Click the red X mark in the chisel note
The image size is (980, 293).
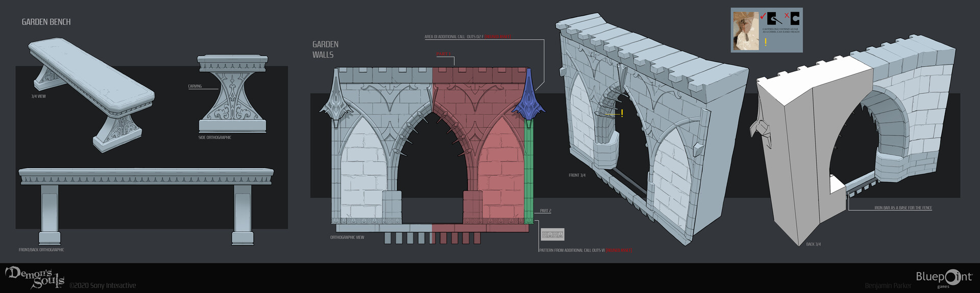point(787,15)
